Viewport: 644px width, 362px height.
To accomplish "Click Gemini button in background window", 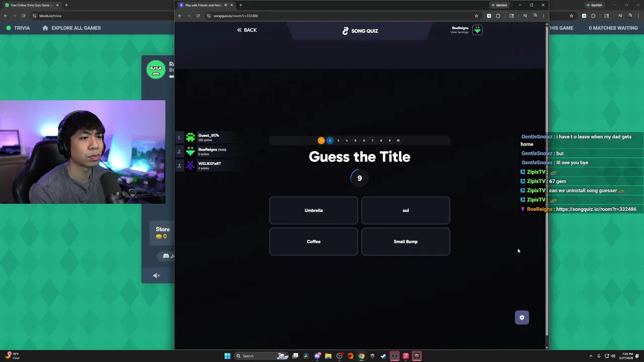I will (594, 5).
